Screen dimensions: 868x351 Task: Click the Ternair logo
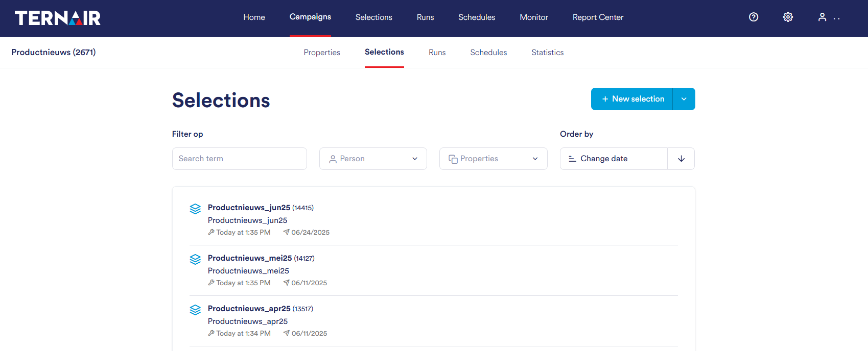[x=58, y=18]
